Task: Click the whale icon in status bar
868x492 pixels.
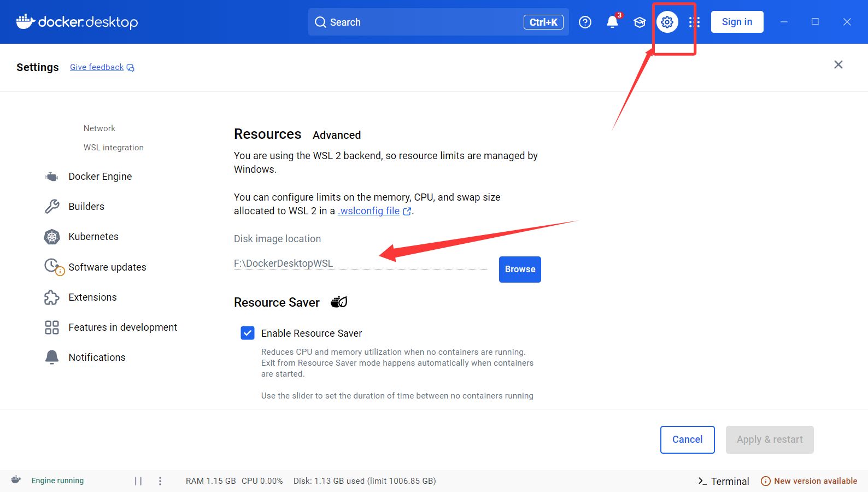Action: coord(16,480)
